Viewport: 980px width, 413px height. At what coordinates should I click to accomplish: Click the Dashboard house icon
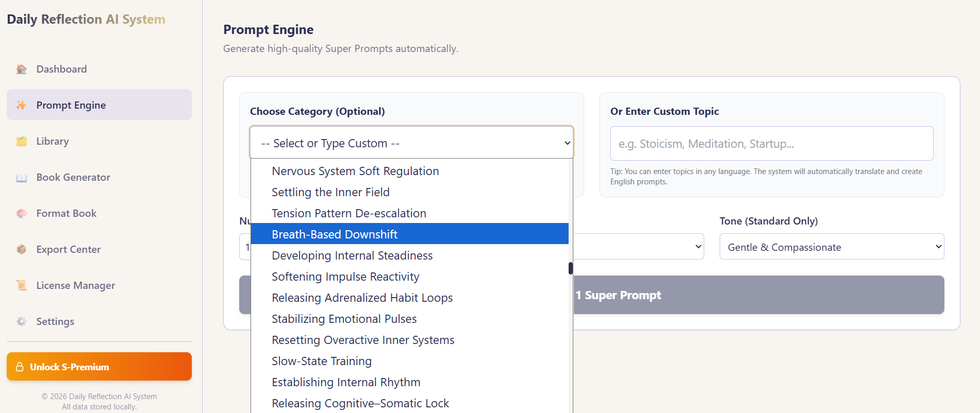pyautogui.click(x=22, y=69)
